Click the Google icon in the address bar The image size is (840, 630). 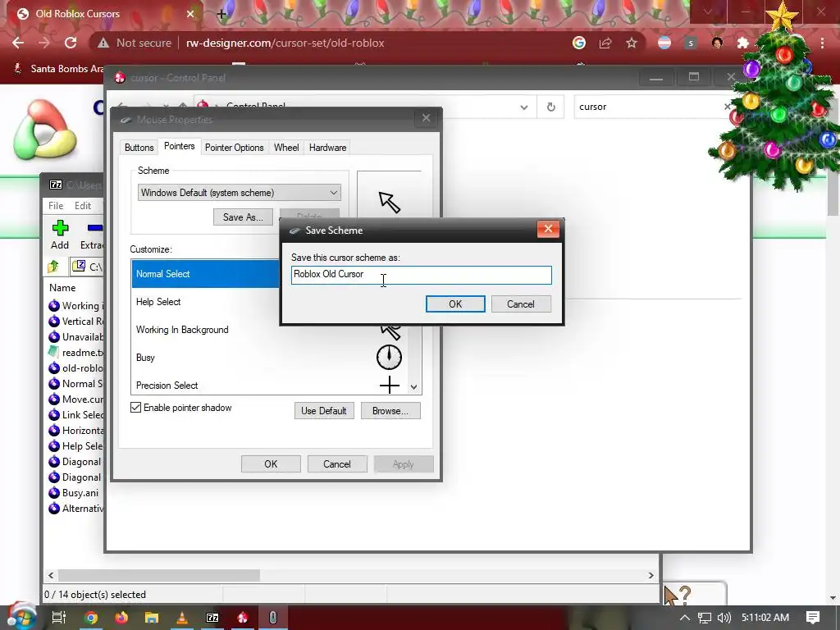click(x=579, y=43)
